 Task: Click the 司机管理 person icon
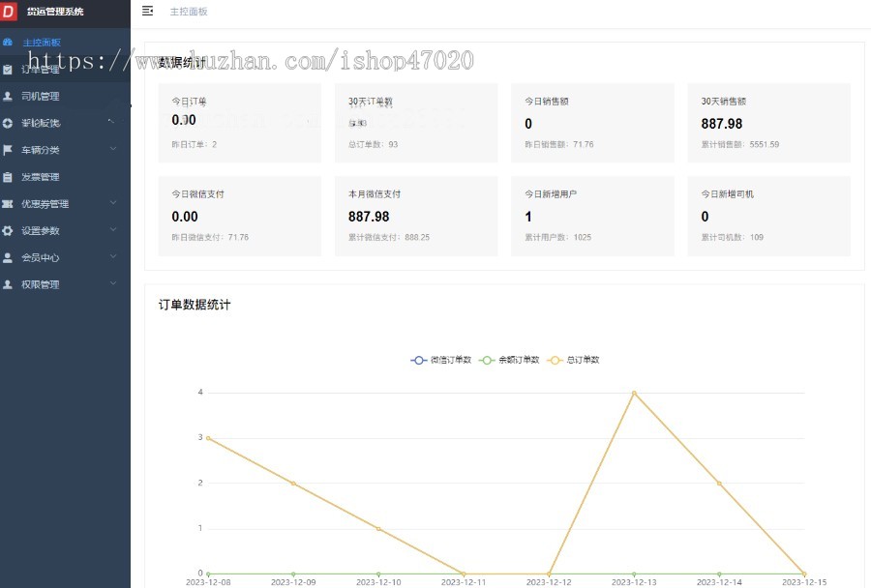pos(8,96)
